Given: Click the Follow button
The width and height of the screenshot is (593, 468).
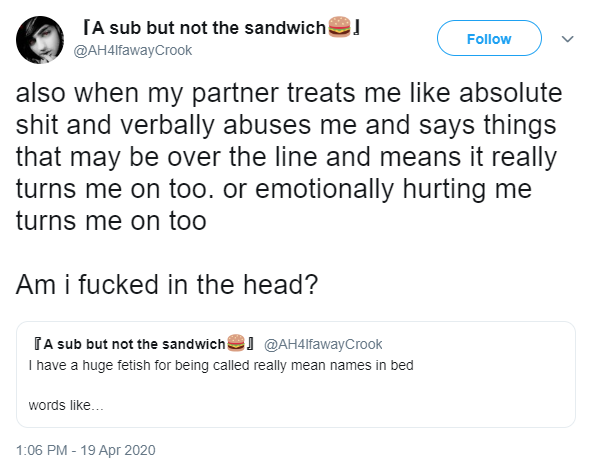Looking at the screenshot, I should (489, 38).
